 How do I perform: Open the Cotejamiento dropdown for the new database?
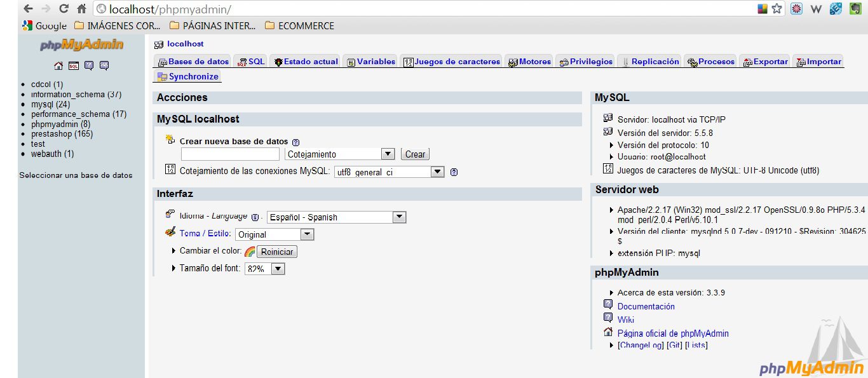[x=340, y=154]
